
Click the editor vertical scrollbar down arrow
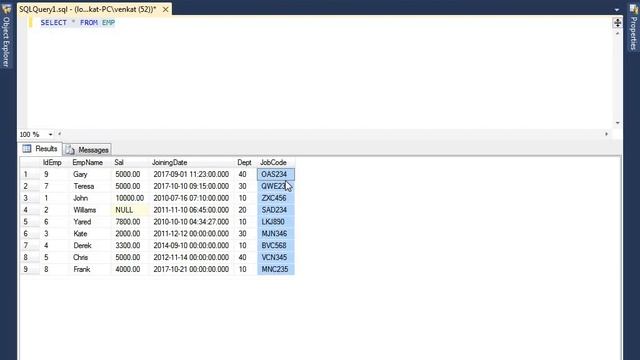[617, 123]
